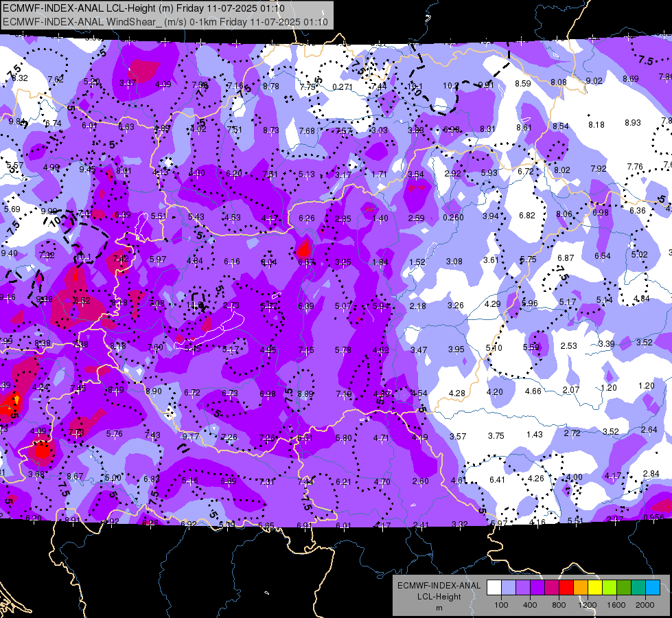
Task: Click the wind shear value '8.69'
Action: pyautogui.click(x=630, y=78)
